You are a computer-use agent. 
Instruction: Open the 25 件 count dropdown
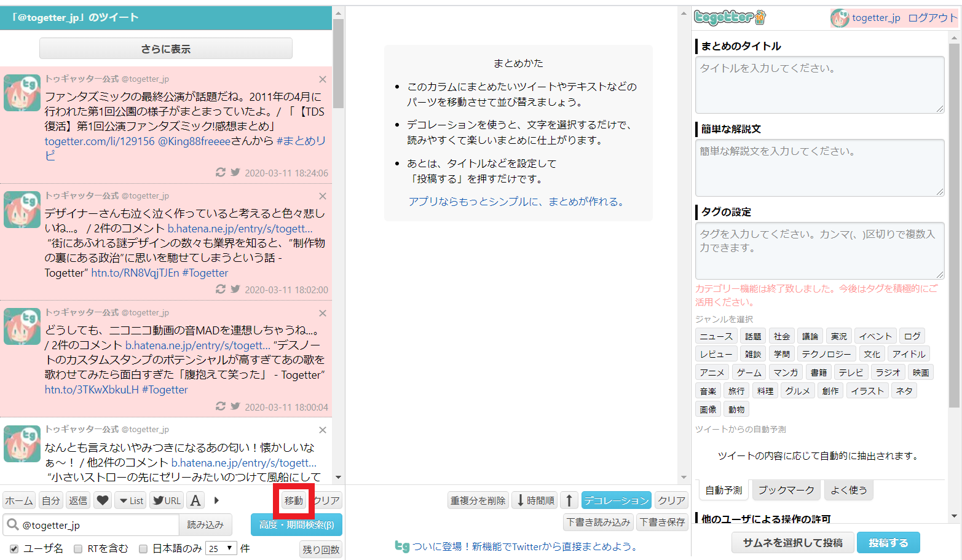point(221,548)
